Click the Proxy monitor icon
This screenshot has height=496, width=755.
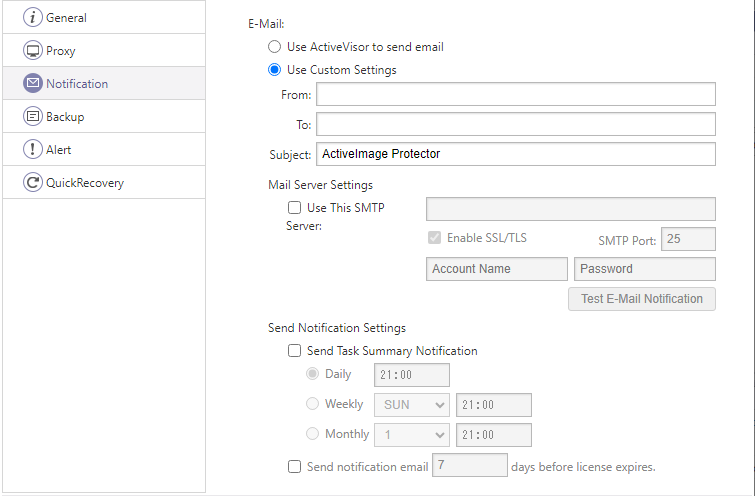pos(33,51)
